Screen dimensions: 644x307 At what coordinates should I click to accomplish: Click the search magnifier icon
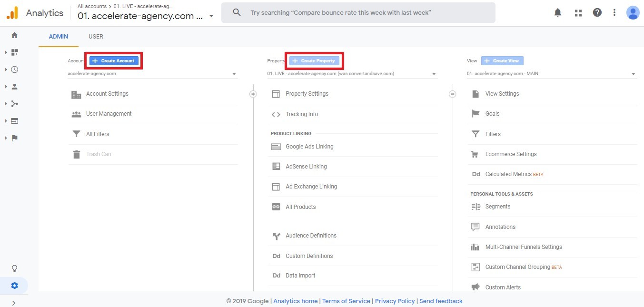tap(237, 13)
